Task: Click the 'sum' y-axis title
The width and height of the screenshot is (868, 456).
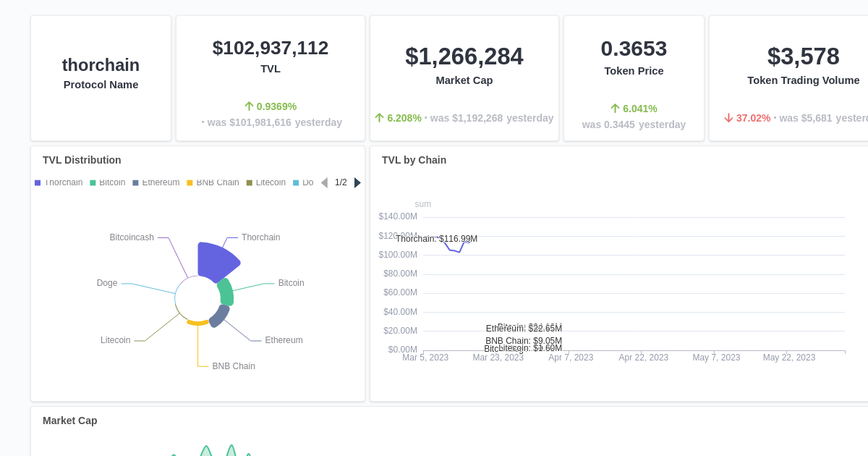Action: pos(423,204)
